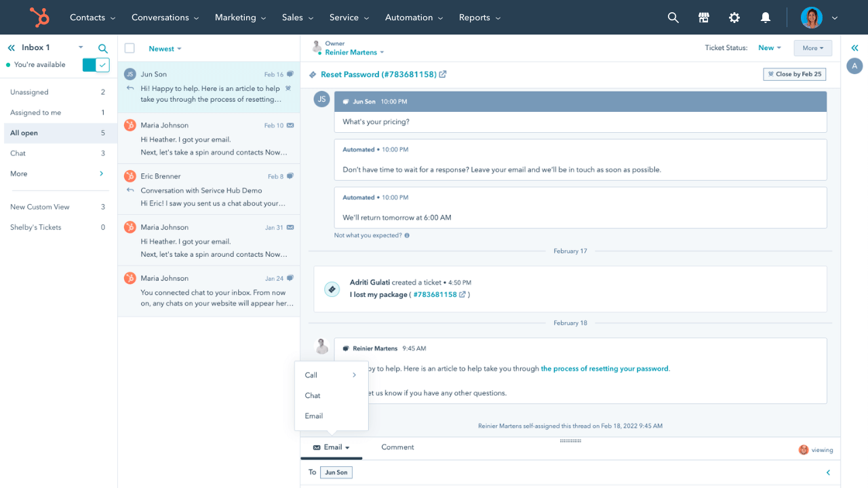Open the HubSpot search icon
This screenshot has height=488, width=868.
pos(673,17)
